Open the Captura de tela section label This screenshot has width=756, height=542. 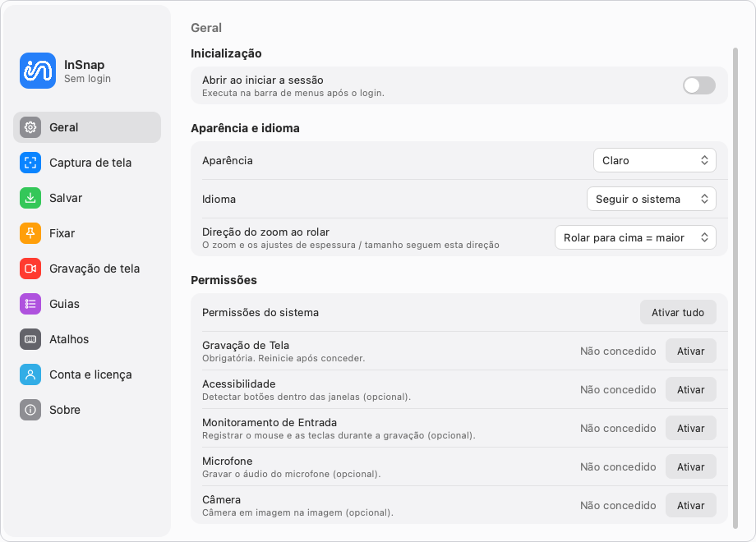tap(90, 163)
